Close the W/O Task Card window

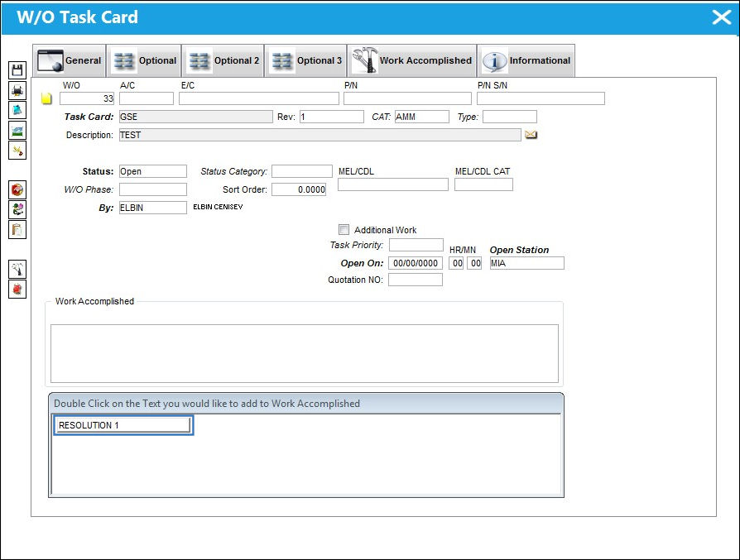pyautogui.click(x=722, y=17)
